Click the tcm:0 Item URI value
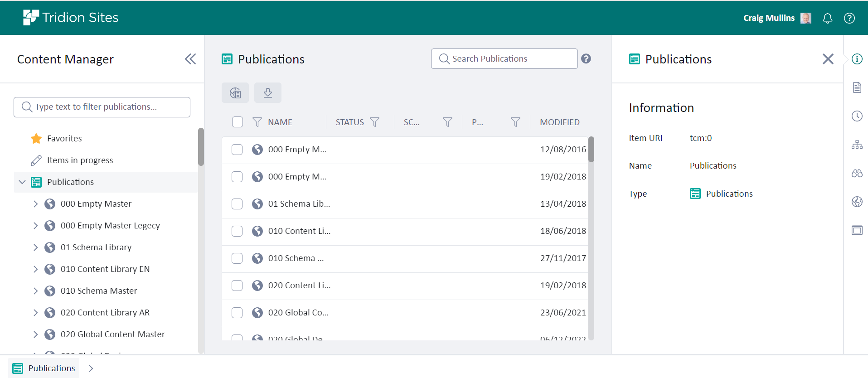 coord(701,138)
